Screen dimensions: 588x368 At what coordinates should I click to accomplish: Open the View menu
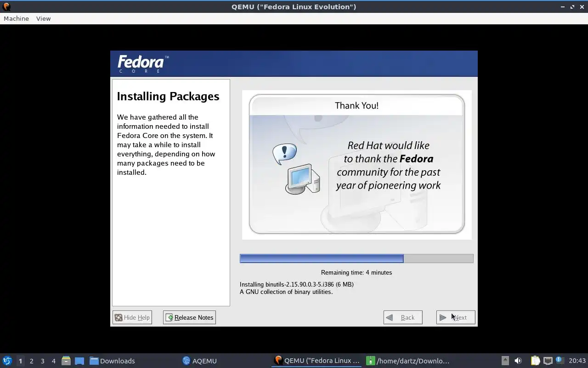[x=43, y=18]
